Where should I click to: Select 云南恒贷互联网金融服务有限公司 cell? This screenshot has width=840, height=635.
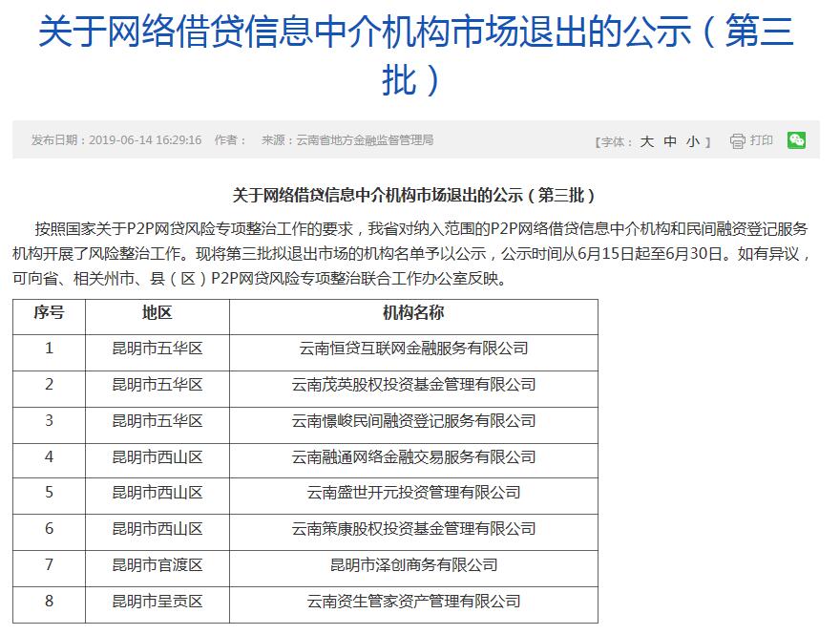pos(413,349)
